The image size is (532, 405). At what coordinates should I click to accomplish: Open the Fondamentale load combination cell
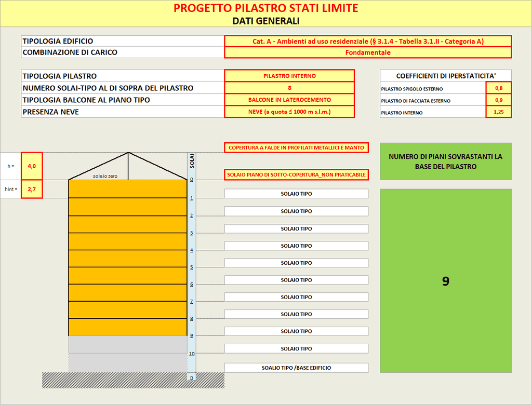[368, 52]
